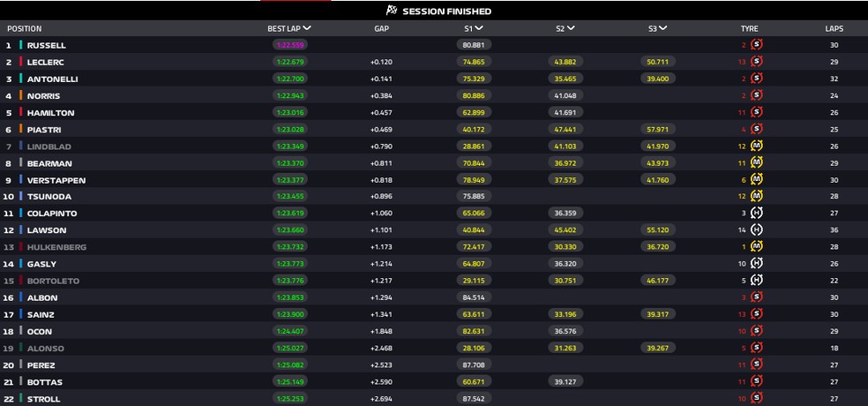Screen dimensions: 868x406
Task: Click Perez's soft tyre icon
Action: point(756,365)
